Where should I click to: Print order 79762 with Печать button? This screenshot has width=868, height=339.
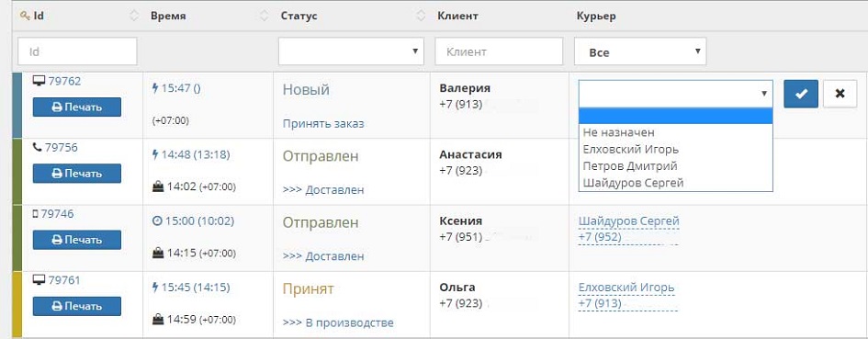pyautogui.click(x=77, y=107)
